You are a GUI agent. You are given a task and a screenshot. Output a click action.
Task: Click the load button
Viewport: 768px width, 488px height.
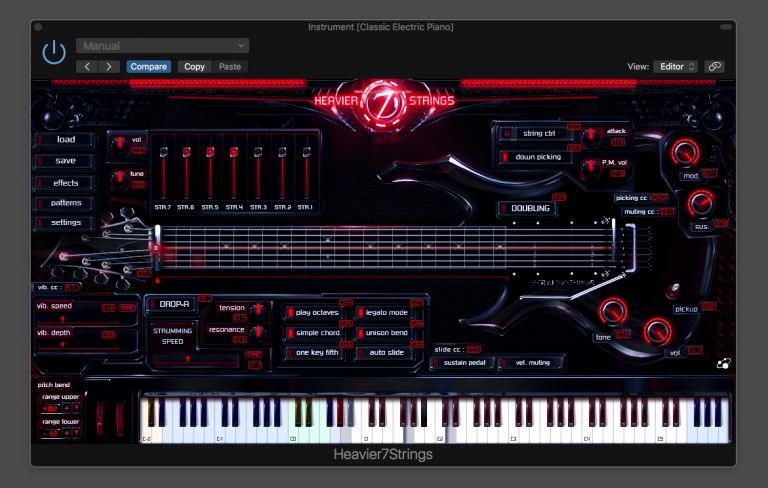(65, 140)
